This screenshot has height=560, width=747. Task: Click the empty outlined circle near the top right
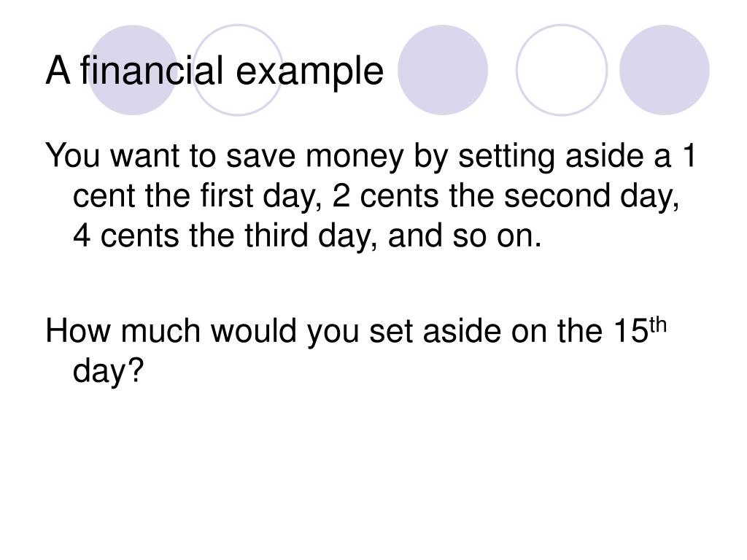click(x=562, y=70)
